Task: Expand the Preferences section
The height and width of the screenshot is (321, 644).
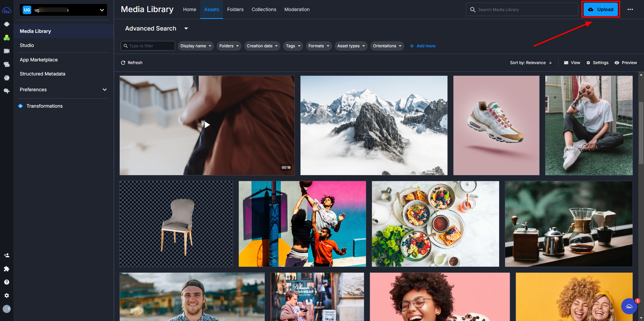Action: (63, 90)
